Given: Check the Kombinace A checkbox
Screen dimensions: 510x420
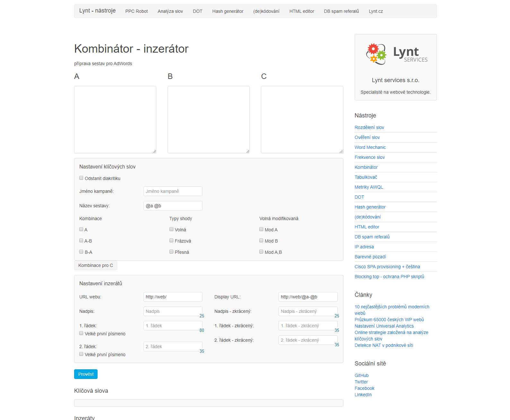Looking at the screenshot, I should tap(81, 229).
